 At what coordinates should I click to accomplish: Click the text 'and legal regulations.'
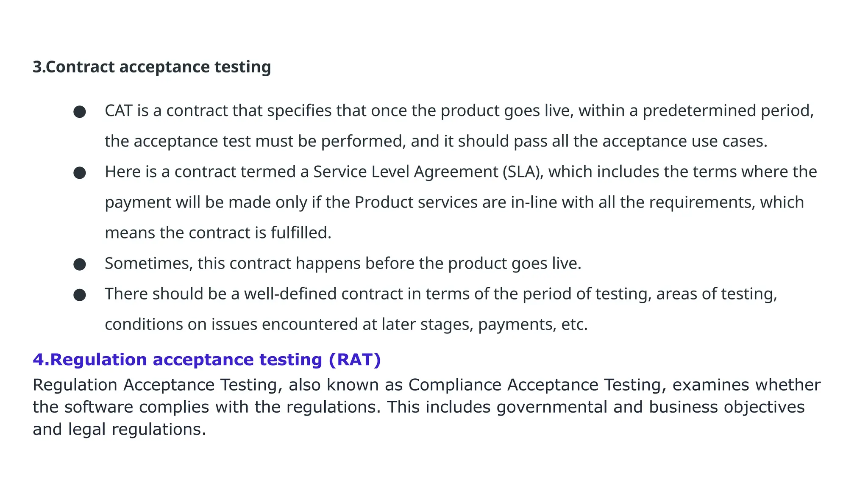(x=120, y=430)
